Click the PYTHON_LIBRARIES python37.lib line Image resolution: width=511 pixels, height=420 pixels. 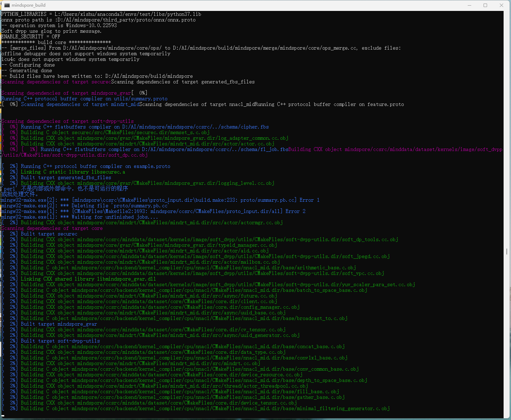[101, 14]
